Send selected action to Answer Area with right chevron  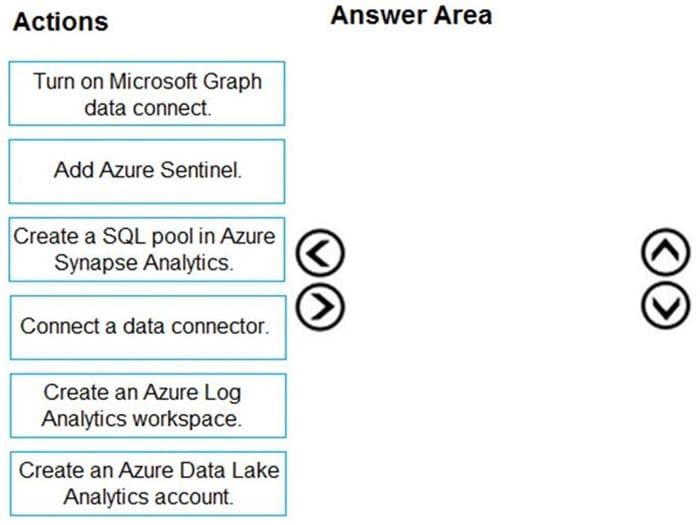(320, 307)
